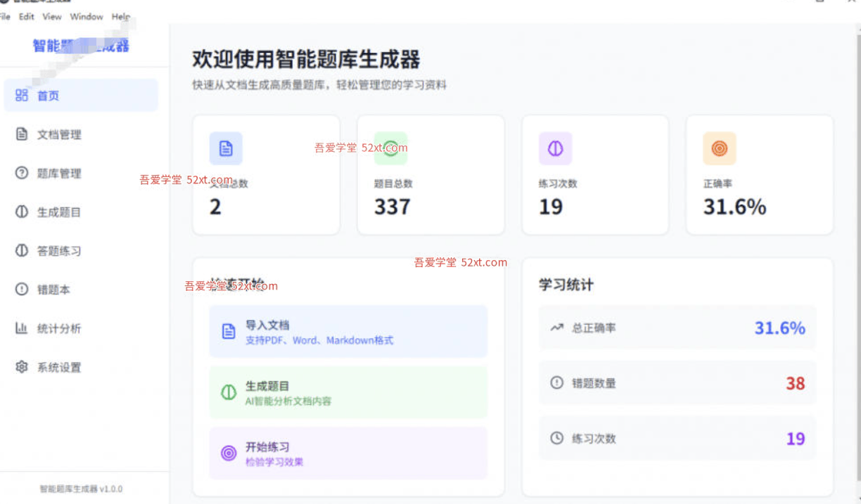Screen dimensions: 861x504
Task: Click the red 38 wrong-question count
Action: tap(796, 383)
